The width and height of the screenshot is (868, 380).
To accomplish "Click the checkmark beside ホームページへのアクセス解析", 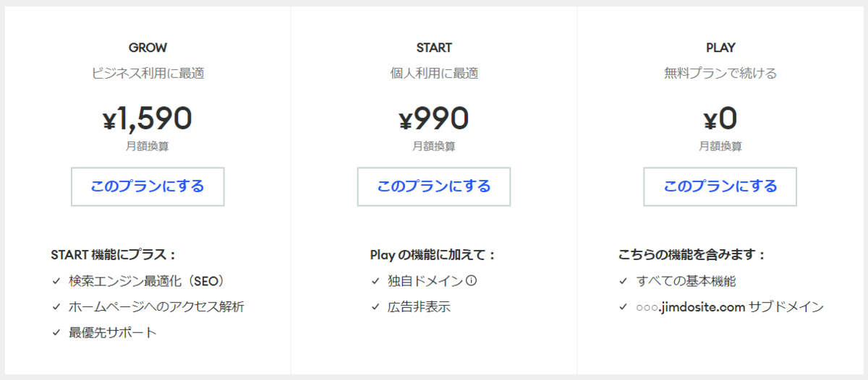I will click(x=56, y=307).
